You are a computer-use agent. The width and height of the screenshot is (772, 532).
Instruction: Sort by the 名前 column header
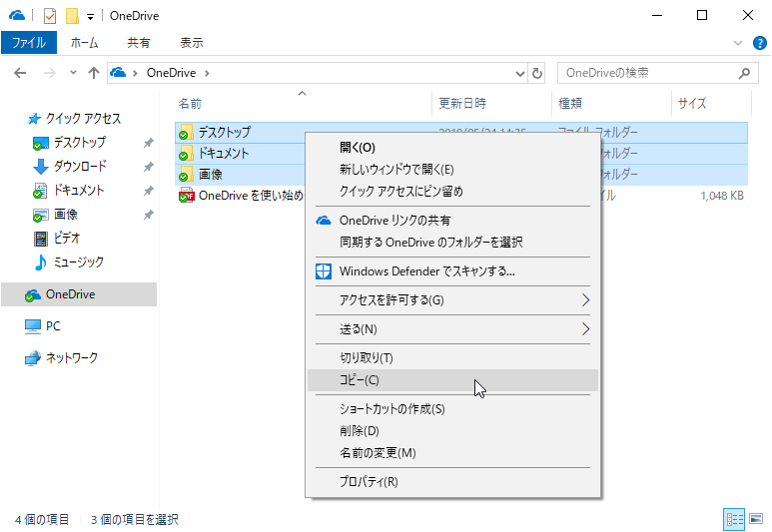303,104
